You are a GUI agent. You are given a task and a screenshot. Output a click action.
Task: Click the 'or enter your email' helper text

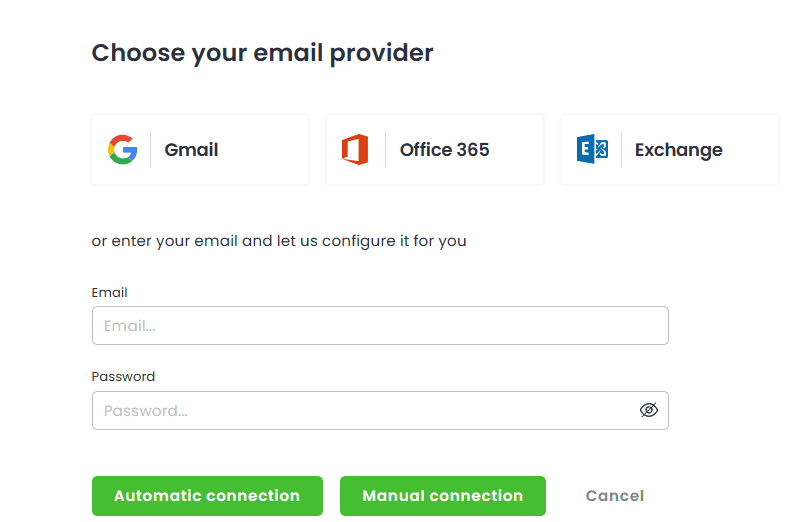point(279,241)
